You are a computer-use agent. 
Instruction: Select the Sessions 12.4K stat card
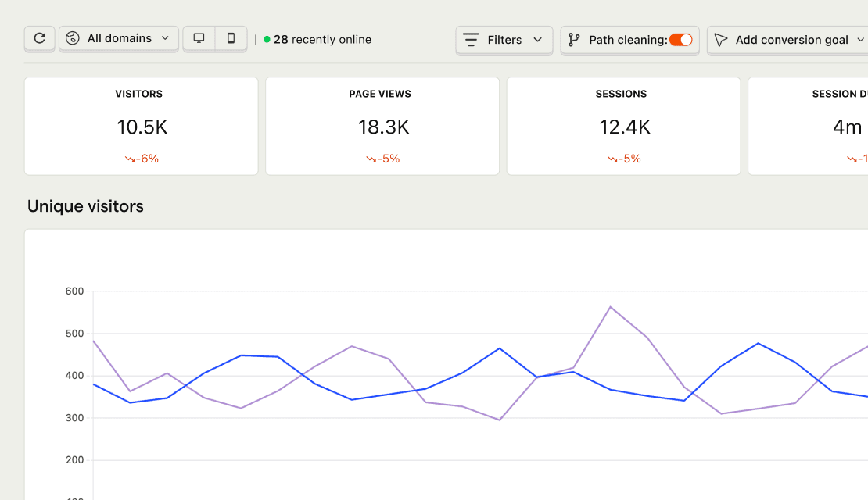coord(624,126)
